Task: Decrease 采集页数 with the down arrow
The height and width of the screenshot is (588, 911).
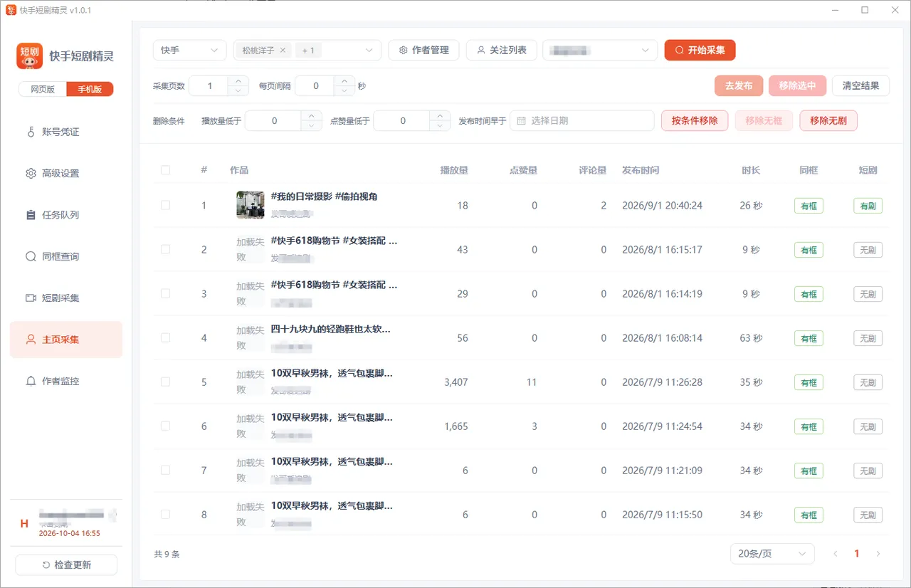Action: (238, 91)
